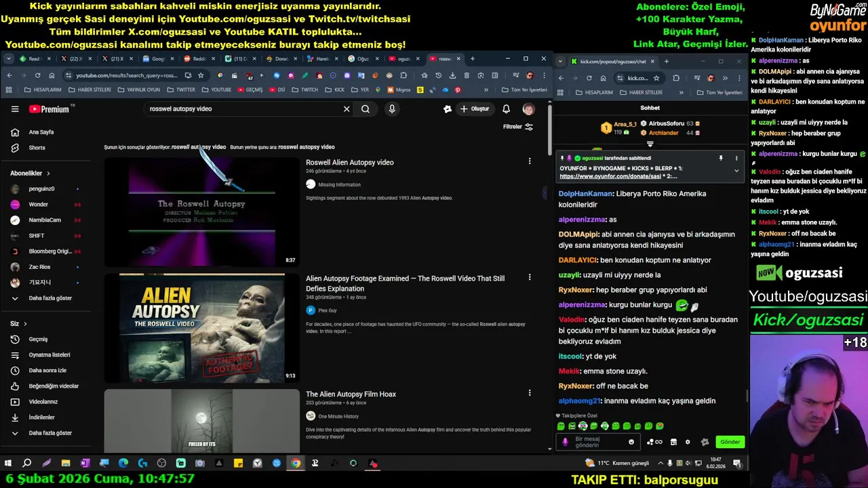Screen dimensions: 868x488
Task: Collapse the chat leaderboard handle
Action: pos(650,144)
